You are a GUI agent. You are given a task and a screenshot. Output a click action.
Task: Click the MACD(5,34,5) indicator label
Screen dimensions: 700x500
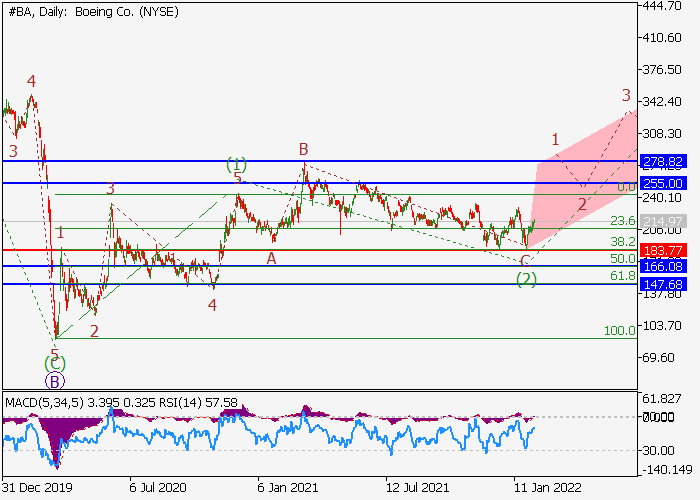point(45,403)
